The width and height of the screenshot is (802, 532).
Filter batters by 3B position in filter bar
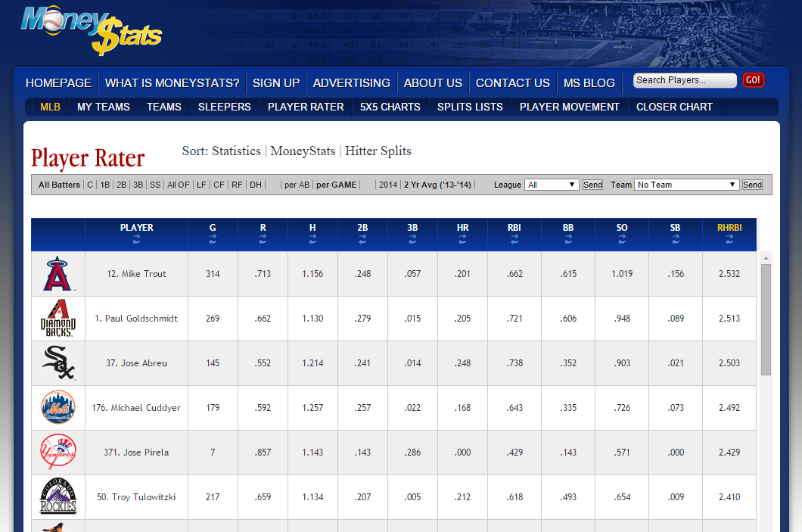[x=138, y=185]
